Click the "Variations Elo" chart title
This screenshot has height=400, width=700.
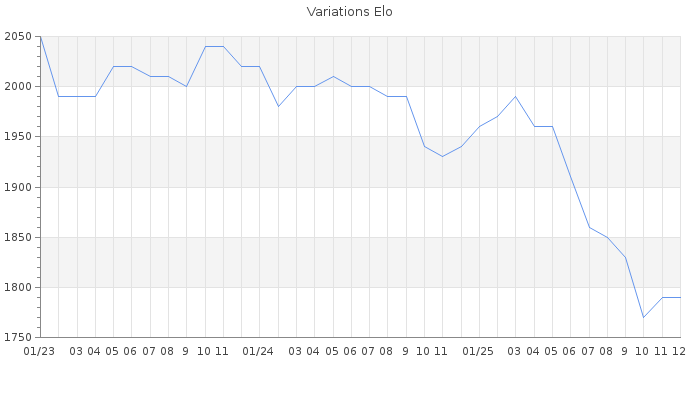click(349, 12)
